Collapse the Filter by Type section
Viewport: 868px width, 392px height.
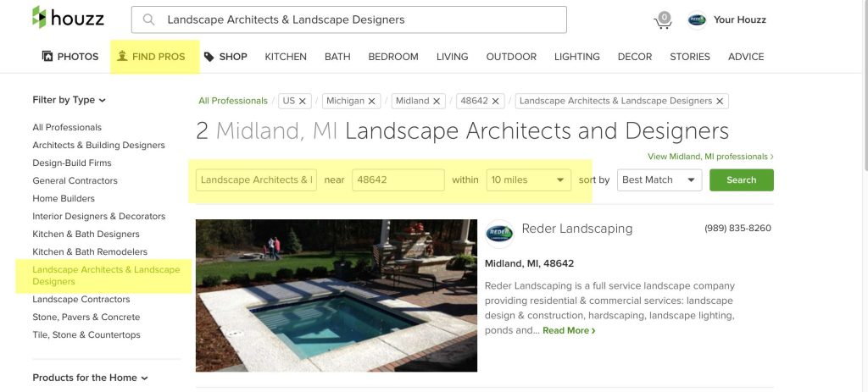[x=69, y=100]
